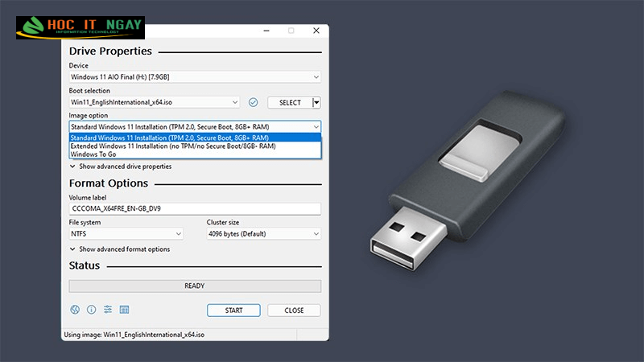Image resolution: width=644 pixels, height=362 pixels.
Task: Open the SELECT button split arrow
Action: click(316, 102)
